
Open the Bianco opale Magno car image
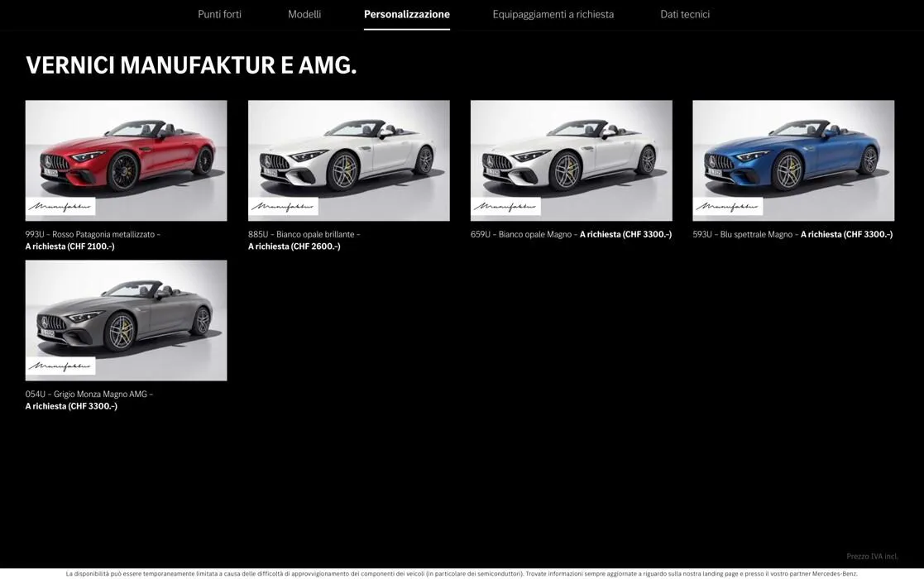tap(571, 160)
